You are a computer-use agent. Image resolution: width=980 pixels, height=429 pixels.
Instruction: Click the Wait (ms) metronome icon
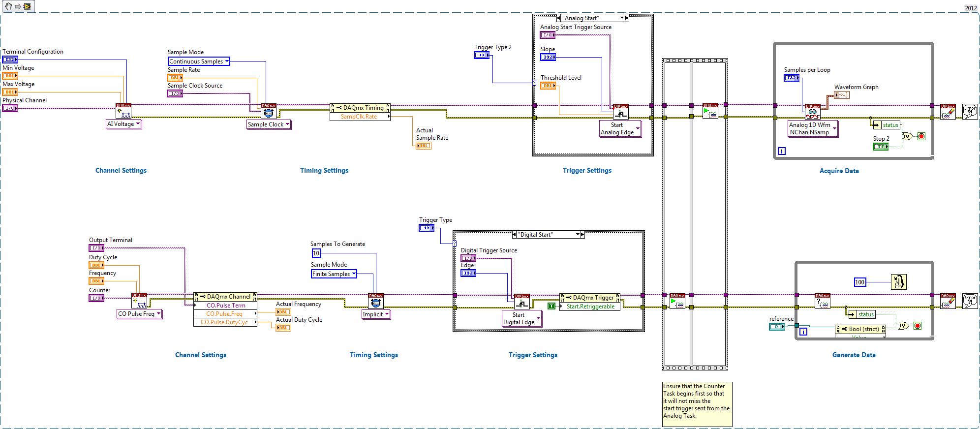point(899,282)
